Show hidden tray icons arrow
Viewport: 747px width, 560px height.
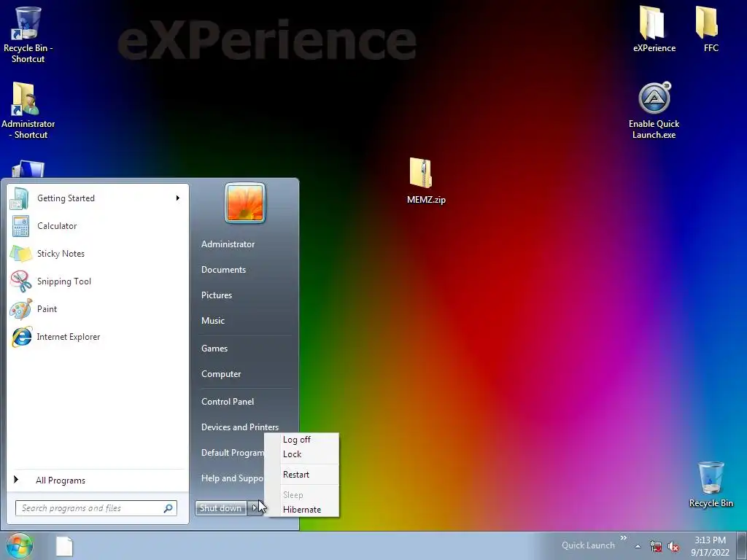(638, 546)
